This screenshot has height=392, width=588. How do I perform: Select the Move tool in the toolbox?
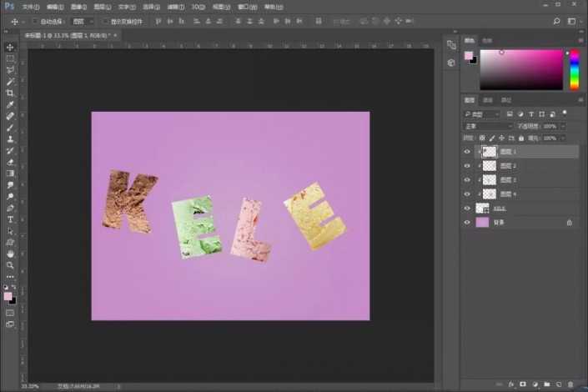10,48
